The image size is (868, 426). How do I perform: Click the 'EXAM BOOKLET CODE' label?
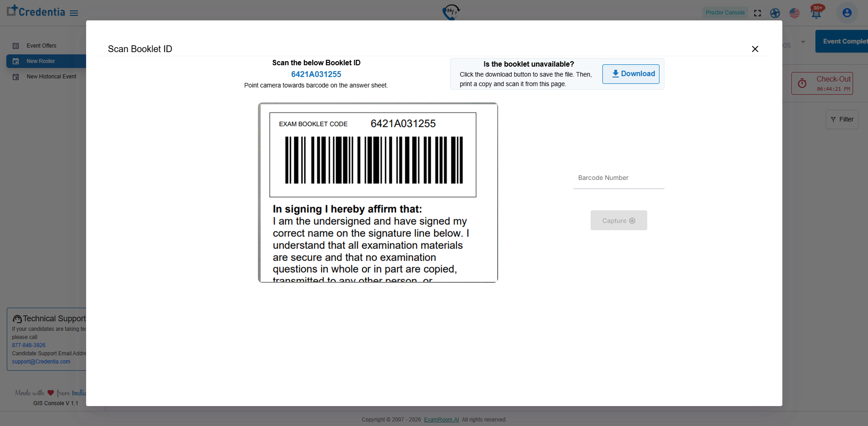click(313, 124)
